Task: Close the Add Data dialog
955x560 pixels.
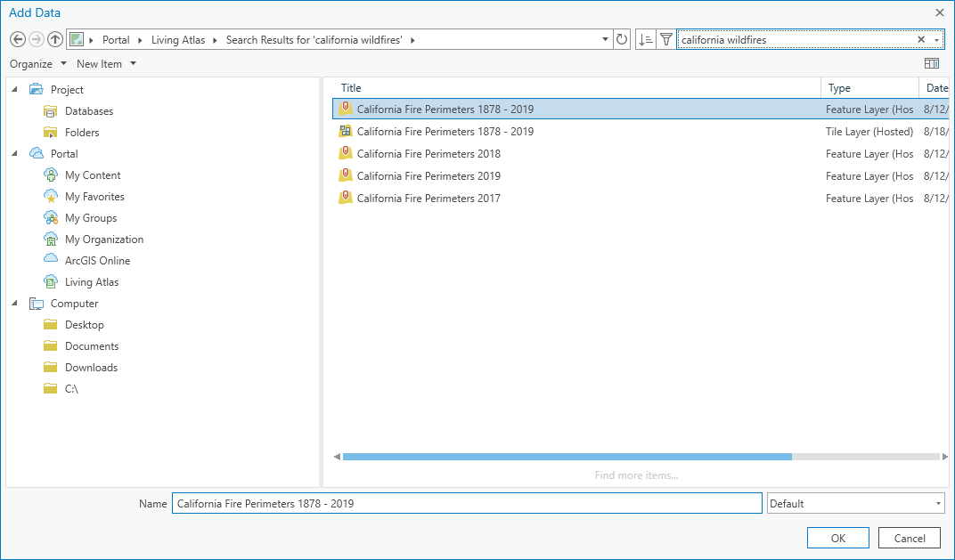Action: click(x=940, y=12)
